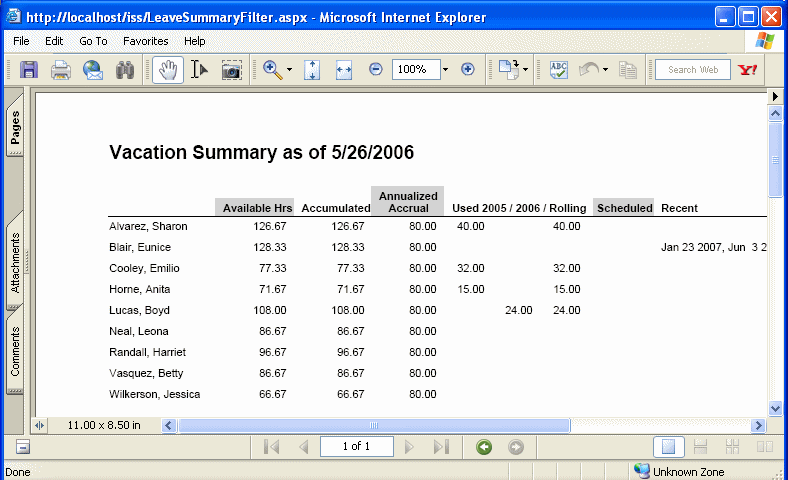Select the text Select tool
The height and width of the screenshot is (480, 788).
point(199,70)
